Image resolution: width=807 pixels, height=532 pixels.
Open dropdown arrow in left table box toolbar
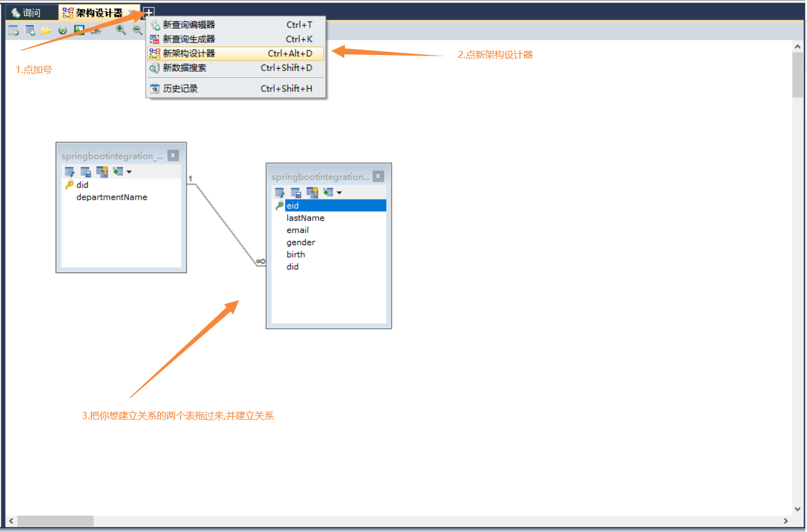129,172
